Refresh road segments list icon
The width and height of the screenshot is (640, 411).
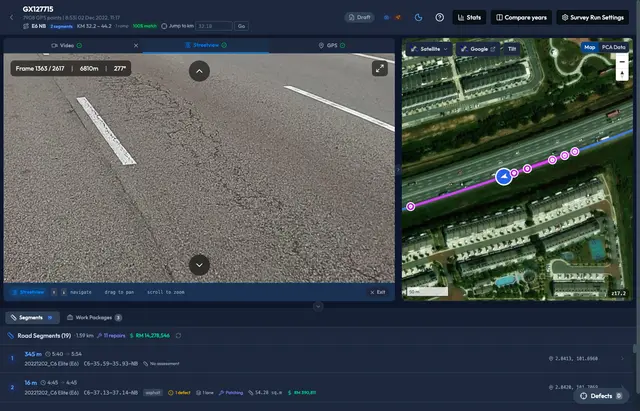178,335
